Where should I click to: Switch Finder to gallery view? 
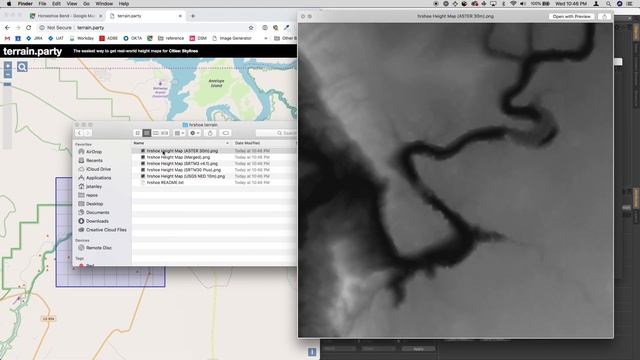(x=164, y=133)
